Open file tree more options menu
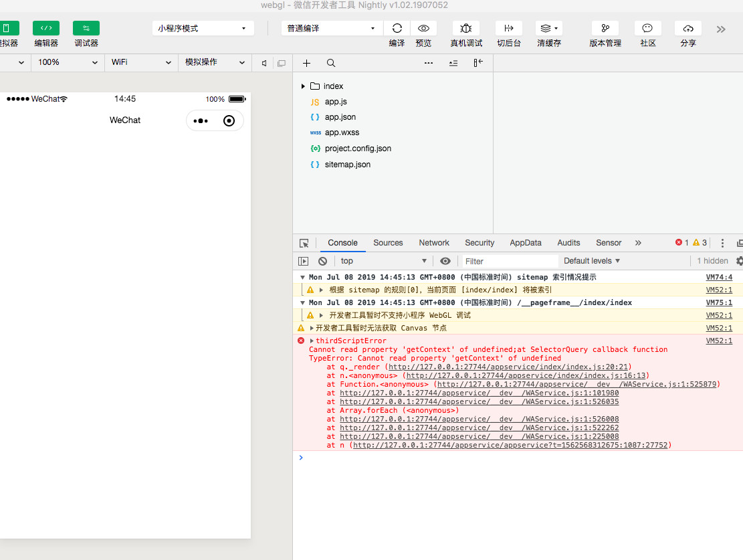The image size is (743, 560). (x=429, y=63)
